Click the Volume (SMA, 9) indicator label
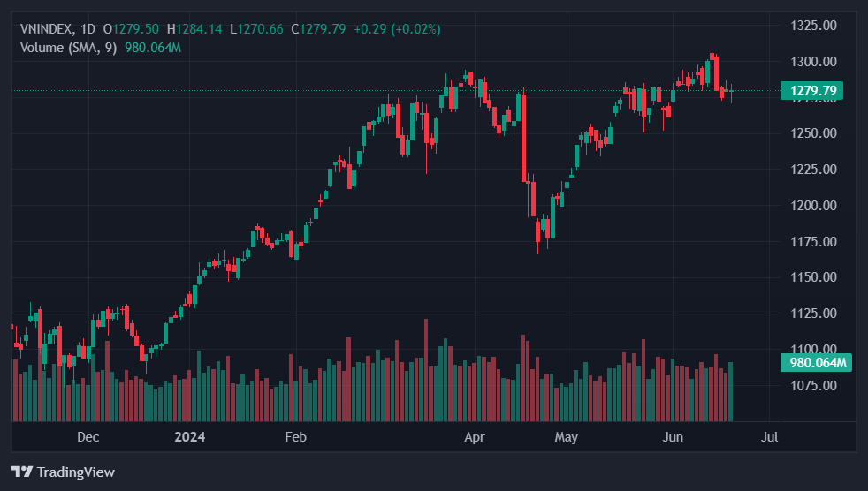 click(x=69, y=47)
